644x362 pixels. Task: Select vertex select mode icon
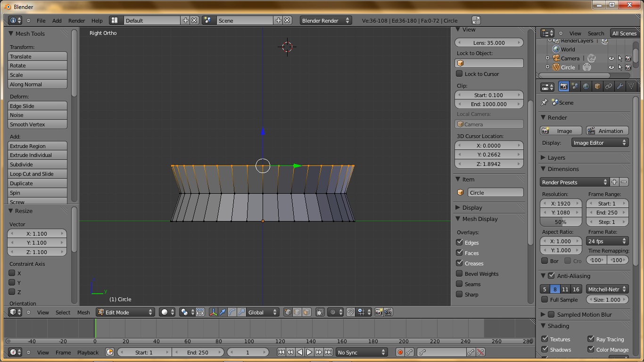pos(288,312)
